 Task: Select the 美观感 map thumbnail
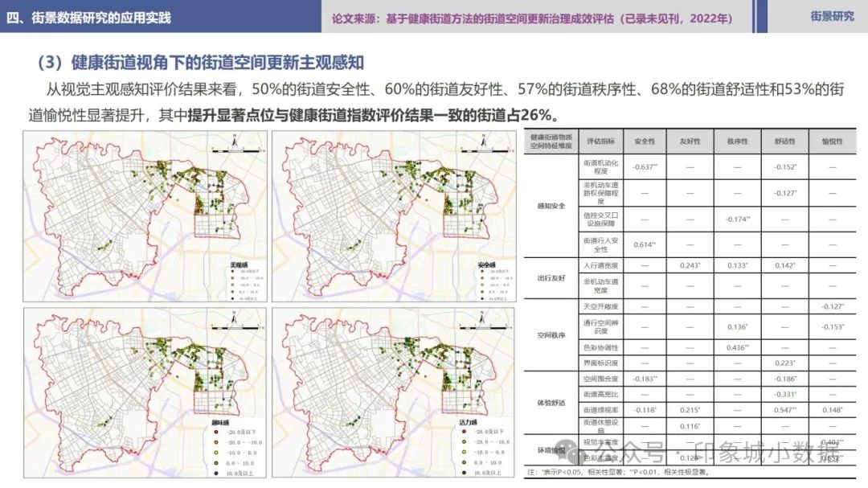point(145,216)
